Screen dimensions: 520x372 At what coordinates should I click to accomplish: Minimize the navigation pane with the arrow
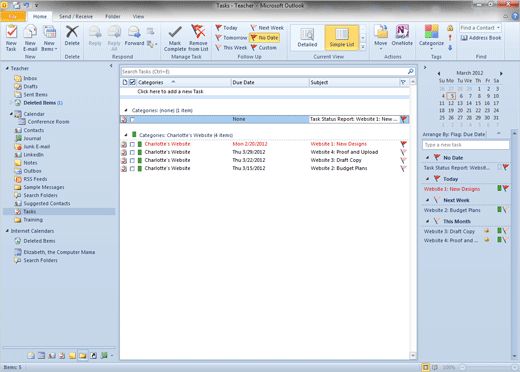(111, 66)
